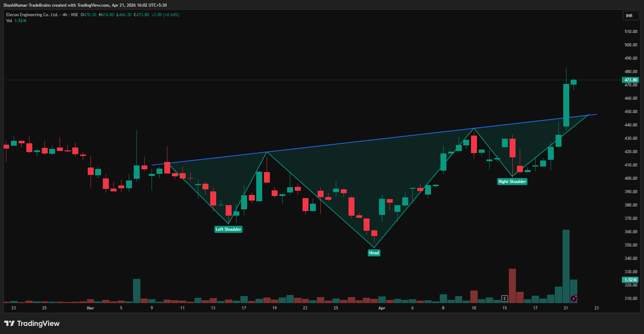Select the "Left Shoulder" pattern label
The width and height of the screenshot is (644, 334).
[x=228, y=229]
